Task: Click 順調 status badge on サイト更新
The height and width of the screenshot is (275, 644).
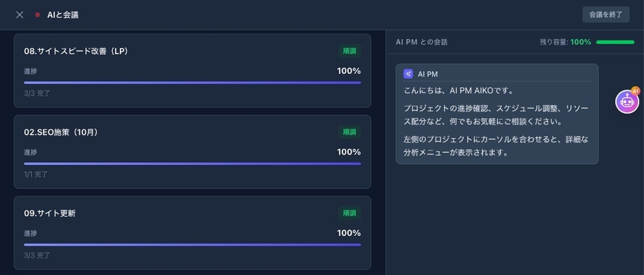Action: [x=349, y=213]
